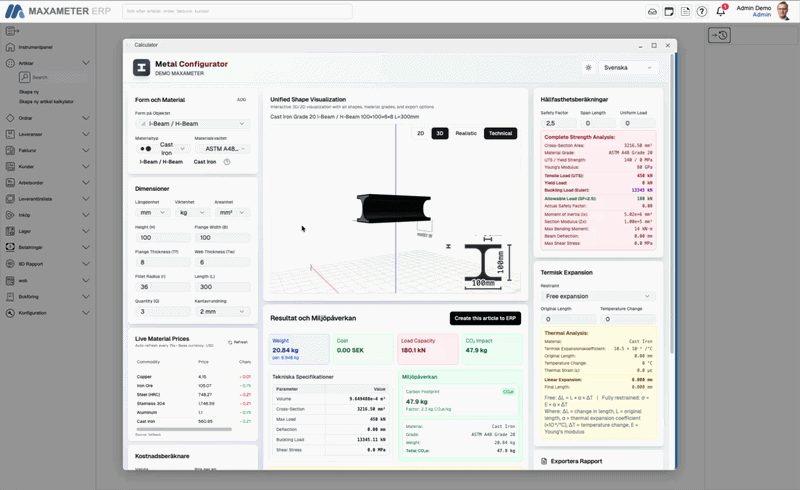Open the kg weight unit dropdown
Image resolution: width=800 pixels, height=490 pixels.
pyautogui.click(x=192, y=212)
